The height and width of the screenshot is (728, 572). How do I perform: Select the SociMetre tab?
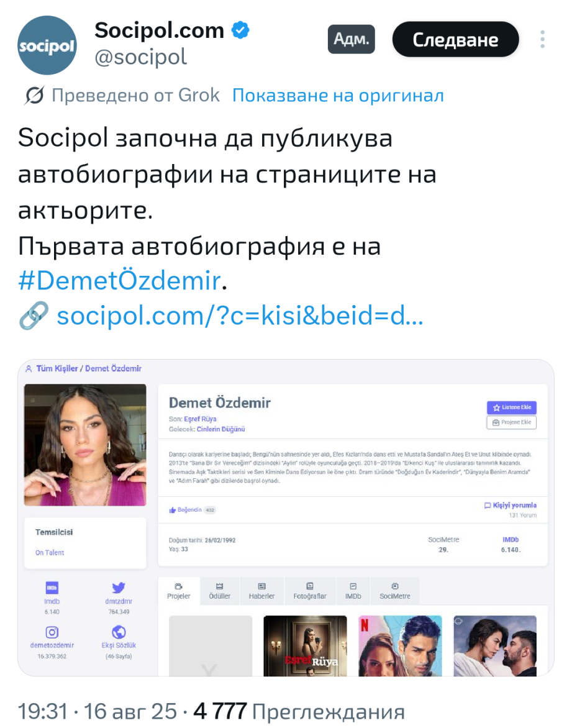click(395, 591)
